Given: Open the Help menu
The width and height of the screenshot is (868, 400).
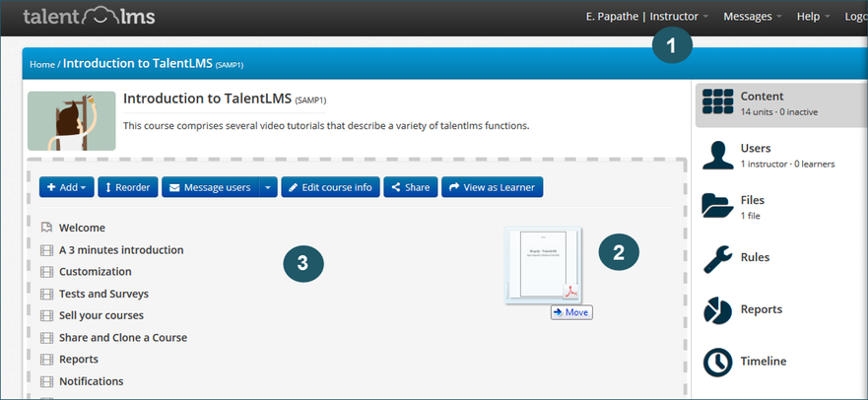Looking at the screenshot, I should tap(813, 17).
